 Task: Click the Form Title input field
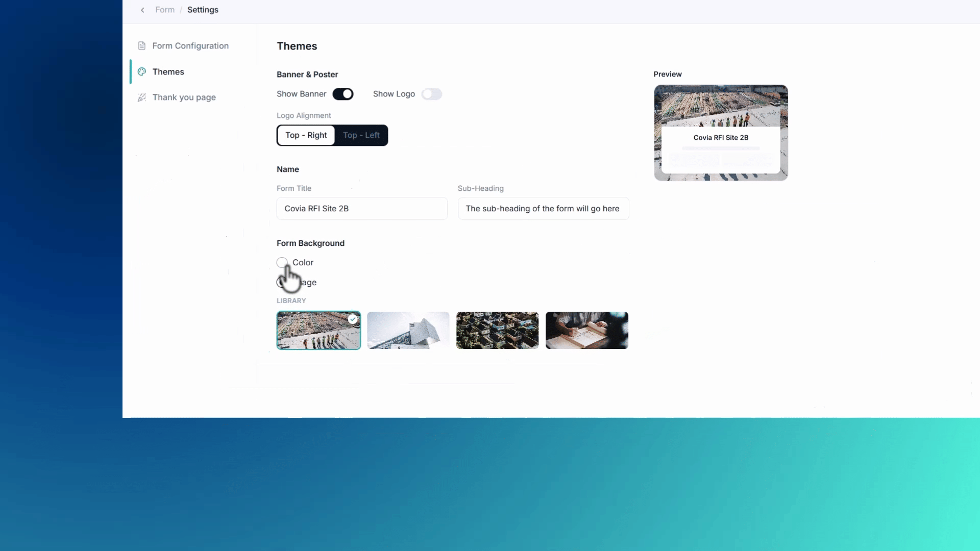[x=362, y=209]
